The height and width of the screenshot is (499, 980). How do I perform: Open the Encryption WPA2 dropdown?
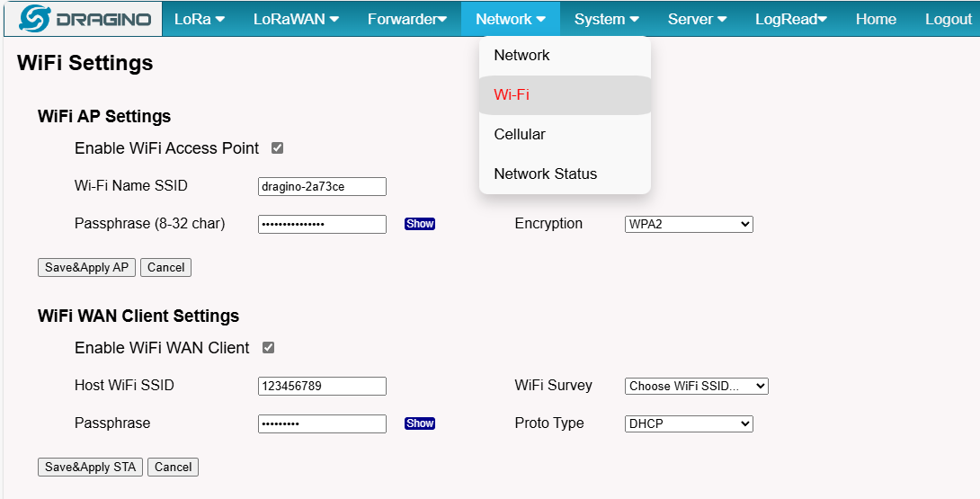689,224
